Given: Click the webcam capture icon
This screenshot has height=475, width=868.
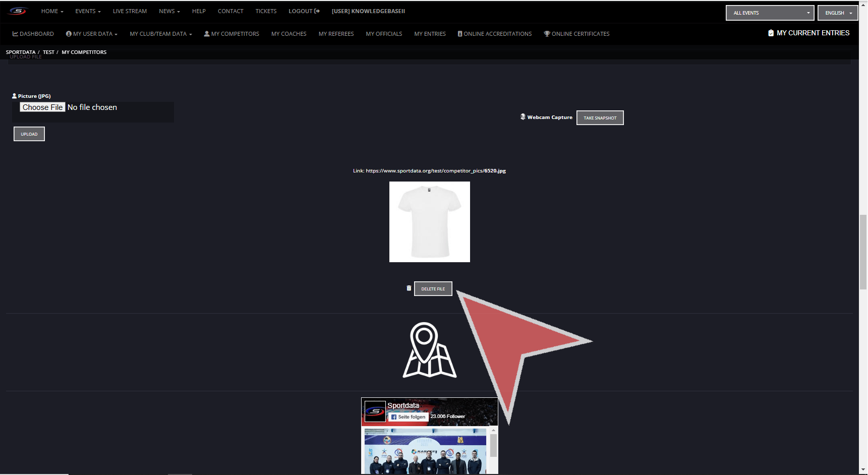Looking at the screenshot, I should [x=523, y=117].
